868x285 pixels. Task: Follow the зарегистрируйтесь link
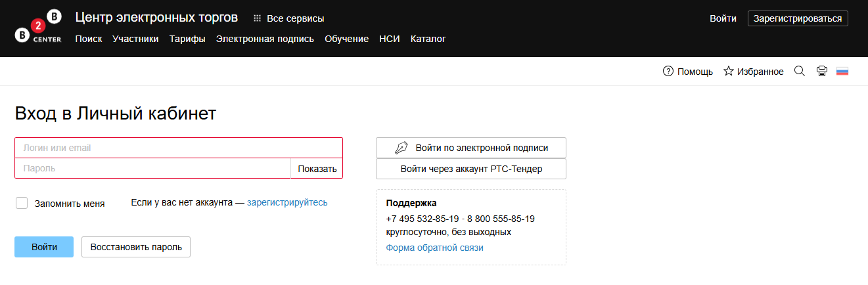287,202
